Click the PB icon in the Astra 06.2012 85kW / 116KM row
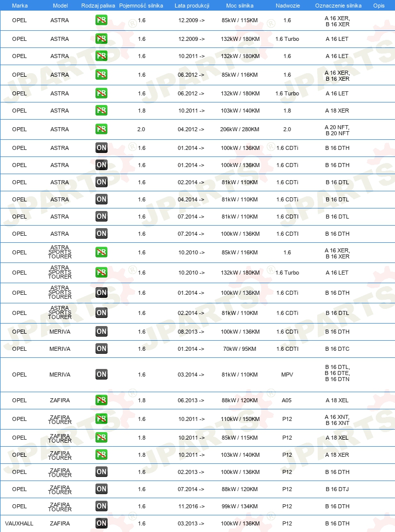Image resolution: width=395 pixels, height=532 pixels. coord(101,75)
